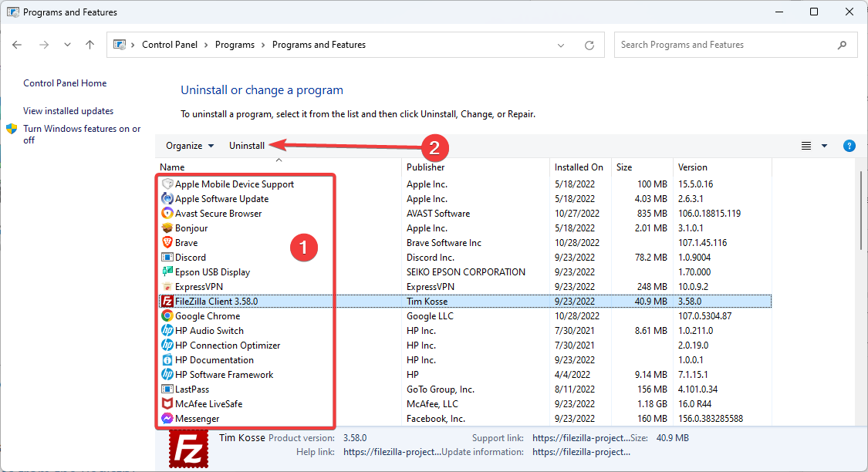Click the SEIKO EPSON CORPORATION publisher cell
This screenshot has width=868, height=472.
[x=465, y=272]
